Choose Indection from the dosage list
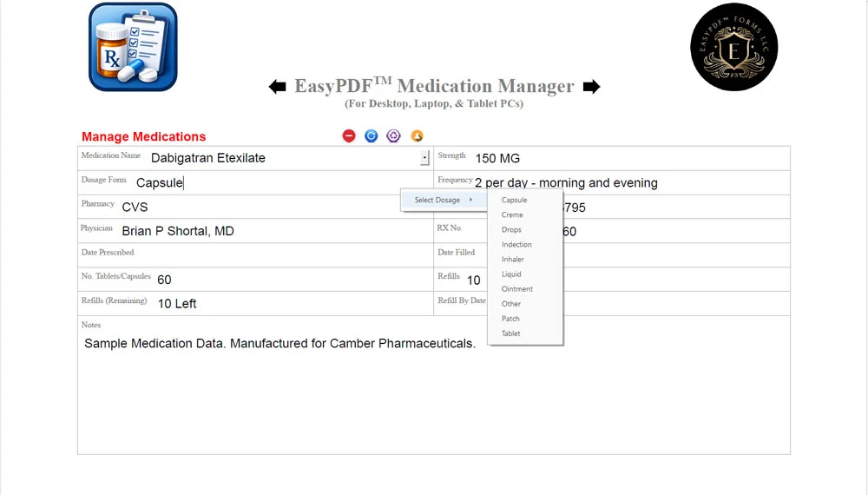 pyautogui.click(x=516, y=245)
